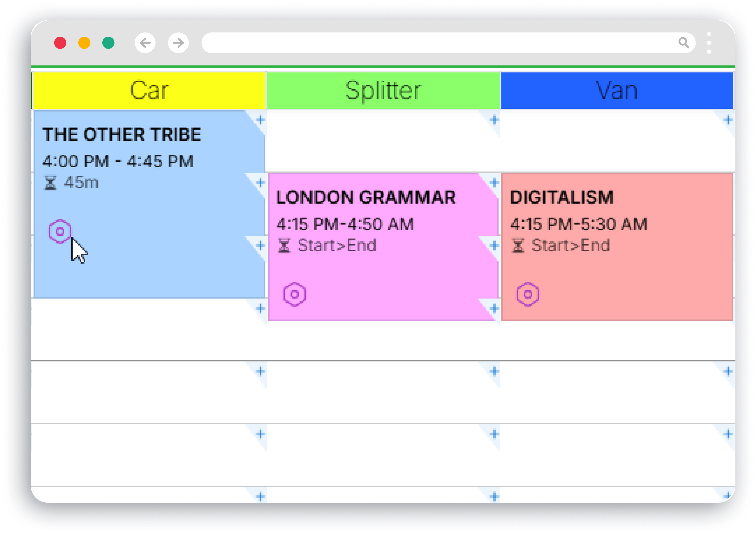Open the Digitalism event card title
The width and height of the screenshot is (756, 534).
point(562,198)
